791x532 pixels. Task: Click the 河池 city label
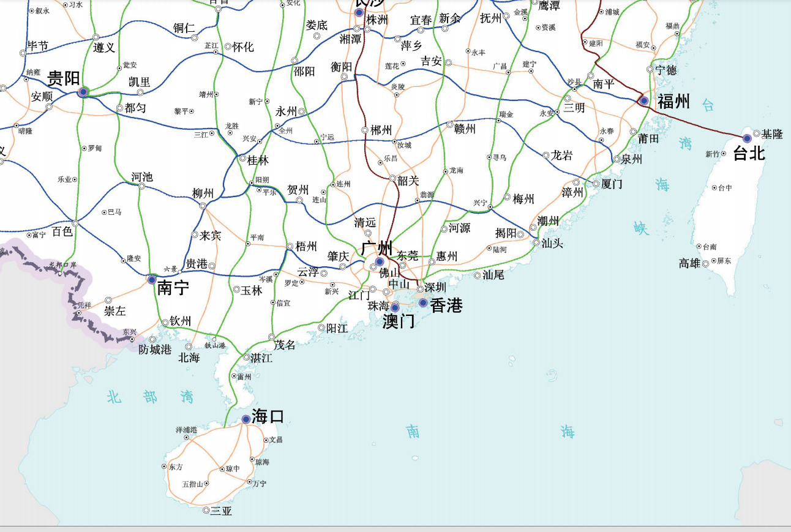click(142, 177)
